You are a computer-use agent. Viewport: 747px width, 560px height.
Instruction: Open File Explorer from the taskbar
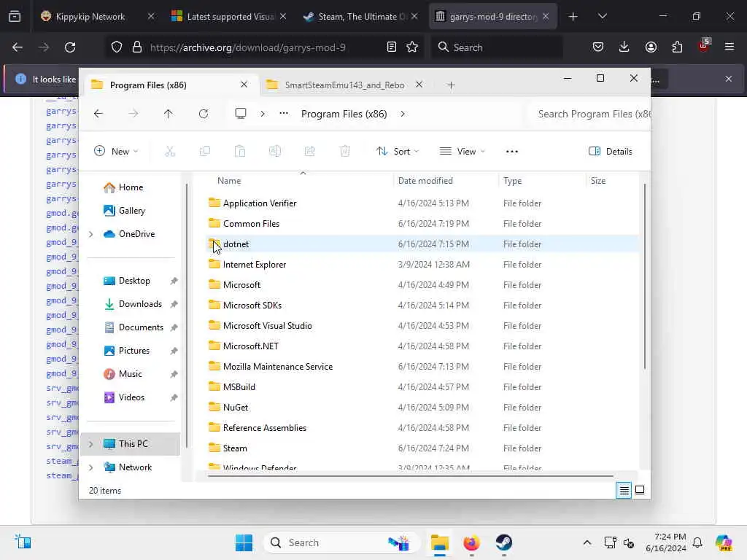[x=440, y=542]
